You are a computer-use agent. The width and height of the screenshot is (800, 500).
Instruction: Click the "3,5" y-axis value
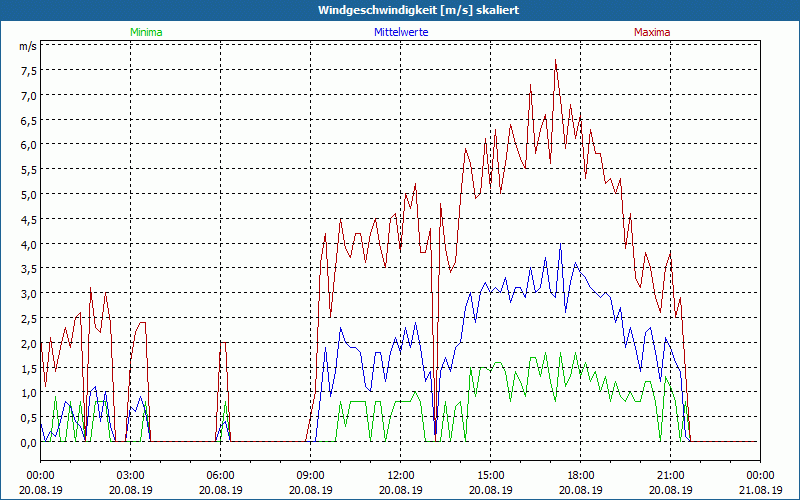[x=29, y=269]
